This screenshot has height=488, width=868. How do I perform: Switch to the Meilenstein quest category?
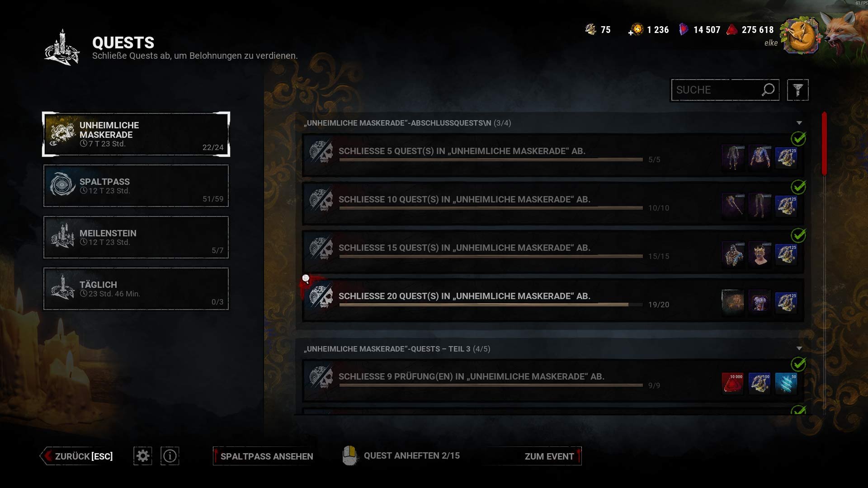pos(136,237)
